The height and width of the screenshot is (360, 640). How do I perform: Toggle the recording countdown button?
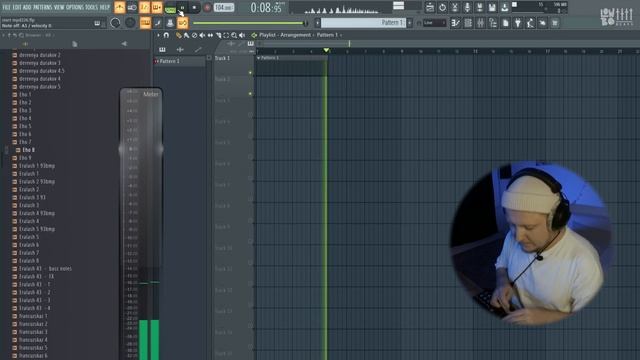click(144, 7)
